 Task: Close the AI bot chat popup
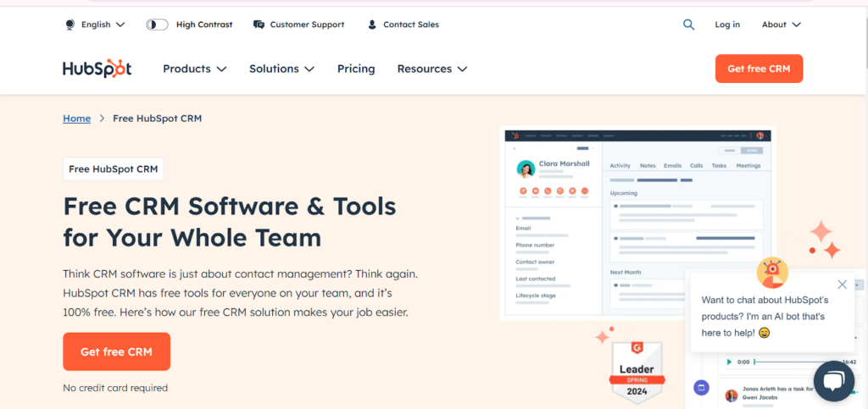[x=842, y=285]
